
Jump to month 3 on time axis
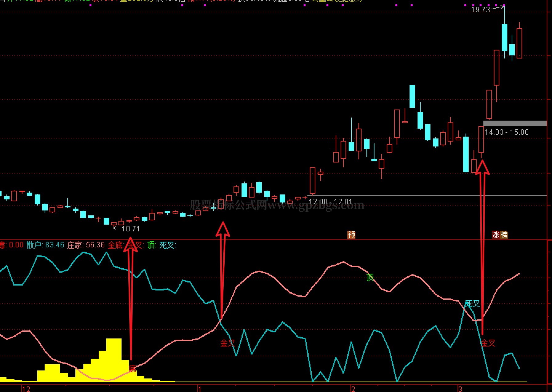click(x=460, y=389)
